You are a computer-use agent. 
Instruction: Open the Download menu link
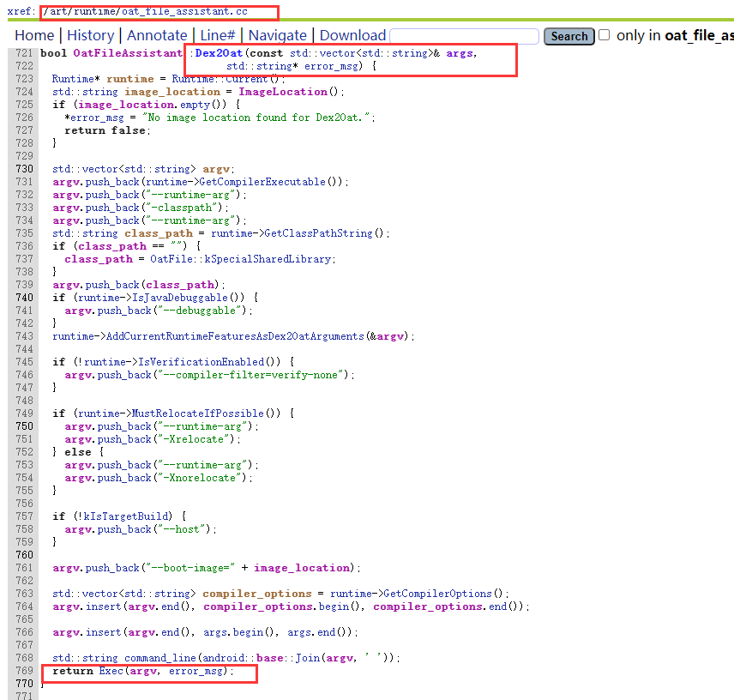click(352, 35)
